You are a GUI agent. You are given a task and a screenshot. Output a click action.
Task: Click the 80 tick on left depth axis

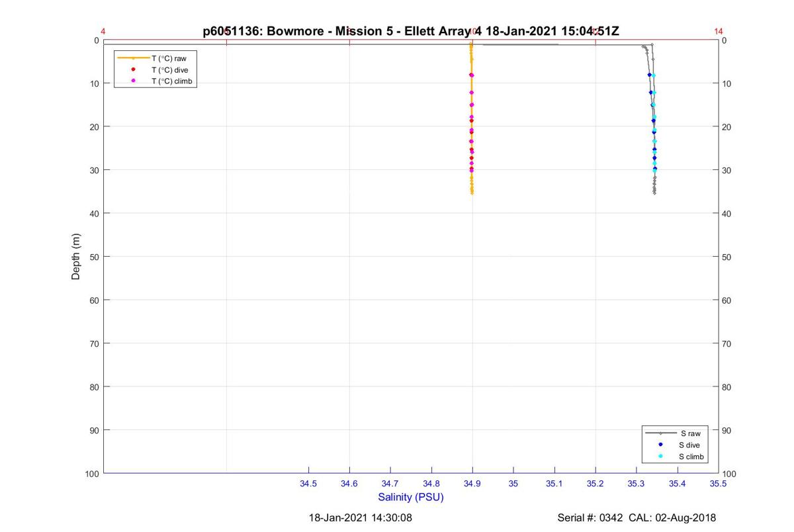tap(94, 386)
